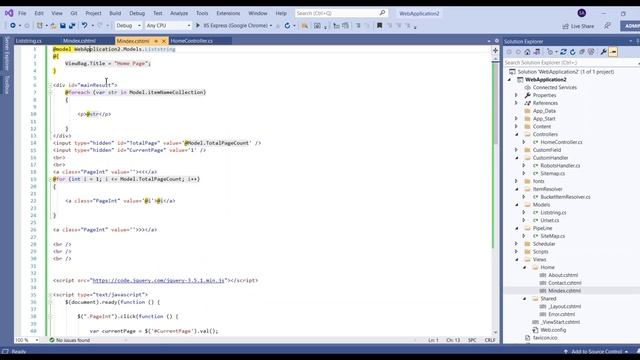Open the Build menu
The width and height of the screenshot is (640, 360).
pos(115,13)
